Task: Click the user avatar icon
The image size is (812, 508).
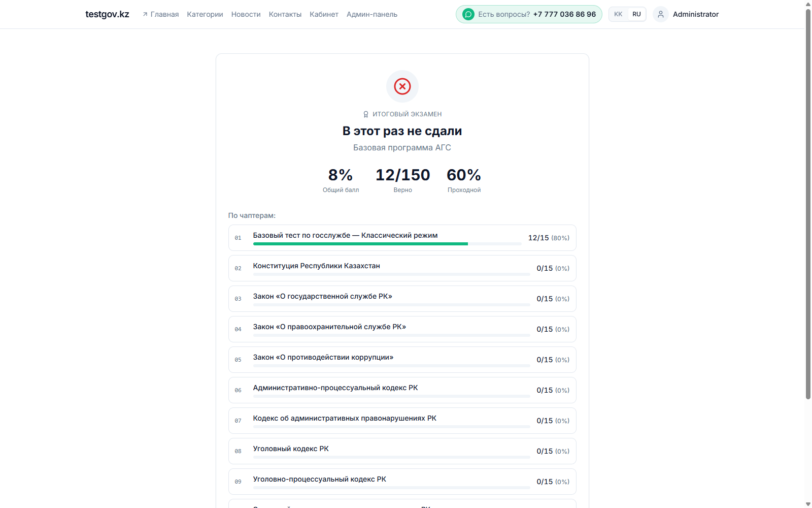Action: (660, 14)
